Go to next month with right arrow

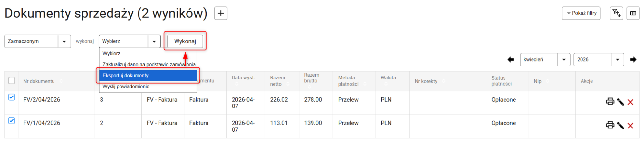633,60
